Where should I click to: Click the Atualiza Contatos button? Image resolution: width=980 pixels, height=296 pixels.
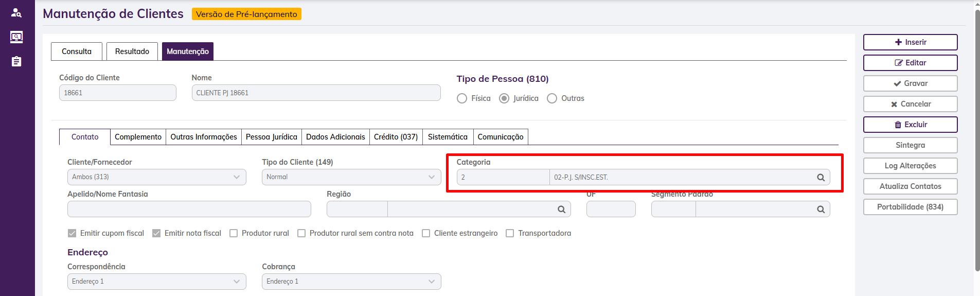tap(910, 186)
